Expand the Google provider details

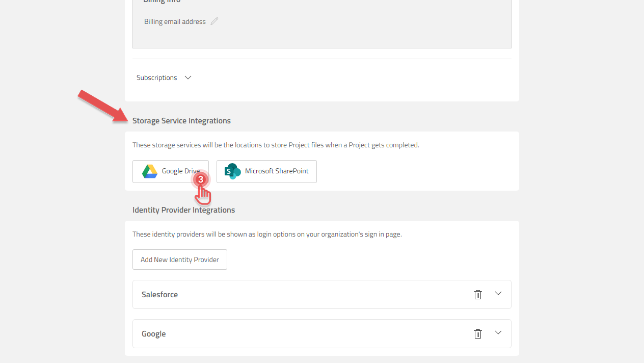point(498,332)
